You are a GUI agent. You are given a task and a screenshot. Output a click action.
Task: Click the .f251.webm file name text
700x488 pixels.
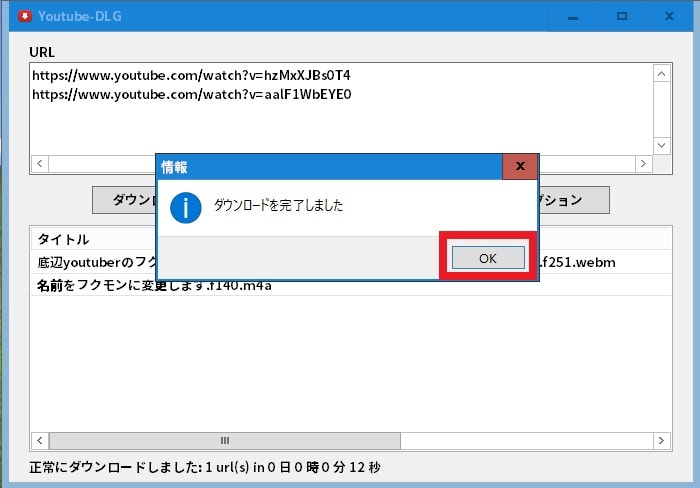click(577, 262)
